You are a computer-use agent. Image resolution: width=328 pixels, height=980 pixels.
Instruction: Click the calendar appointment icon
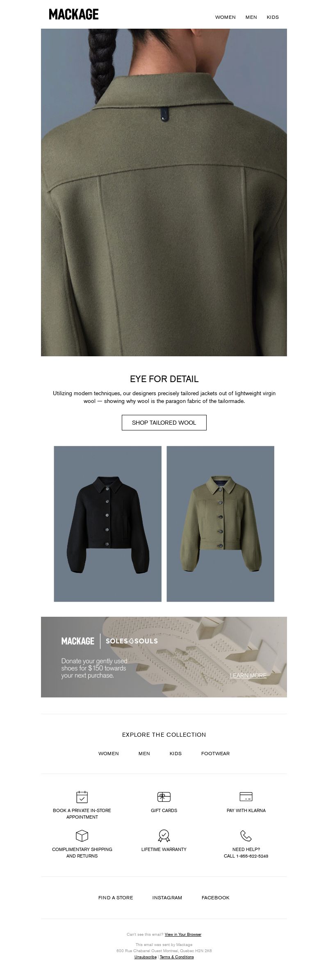(82, 797)
